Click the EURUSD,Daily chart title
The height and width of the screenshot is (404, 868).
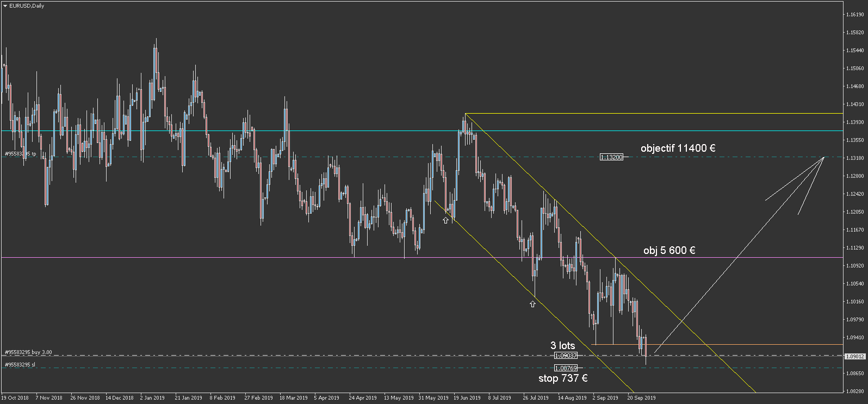click(x=27, y=6)
